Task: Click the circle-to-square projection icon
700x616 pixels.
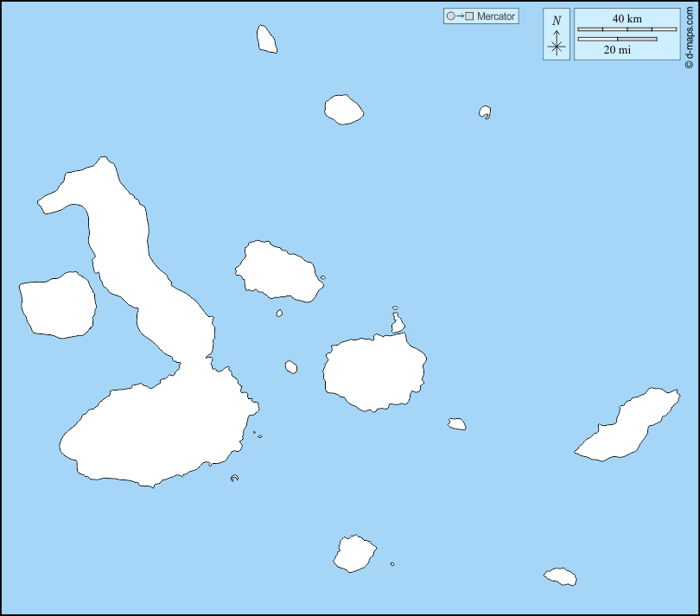Action: [x=460, y=16]
